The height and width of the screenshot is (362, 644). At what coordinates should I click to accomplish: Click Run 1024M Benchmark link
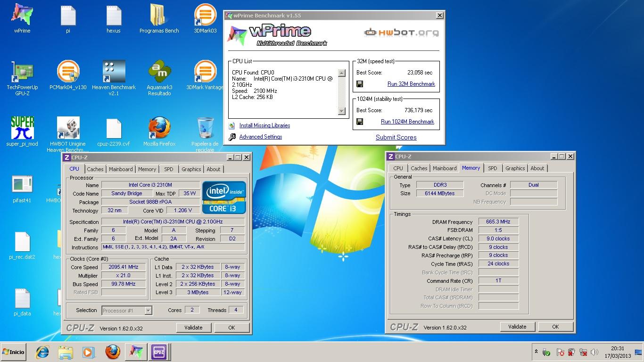[407, 122]
